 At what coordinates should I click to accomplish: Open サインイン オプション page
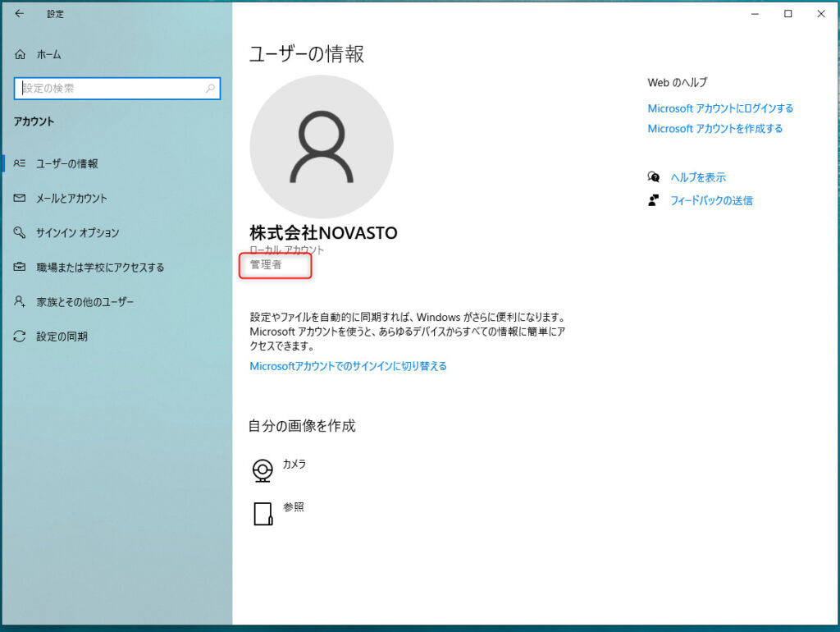tap(77, 232)
